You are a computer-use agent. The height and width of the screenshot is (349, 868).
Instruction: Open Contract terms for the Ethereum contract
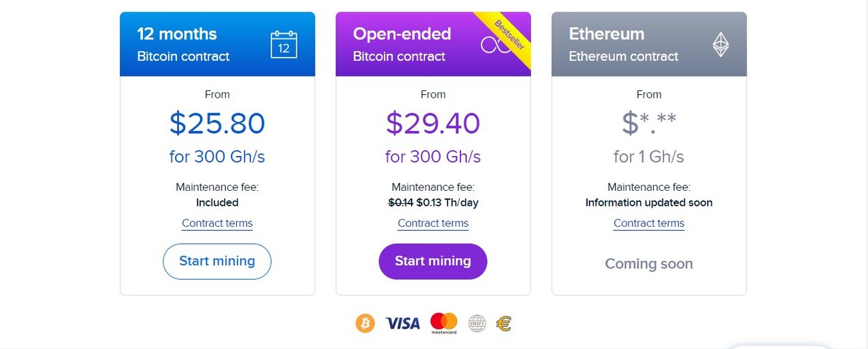point(649,223)
